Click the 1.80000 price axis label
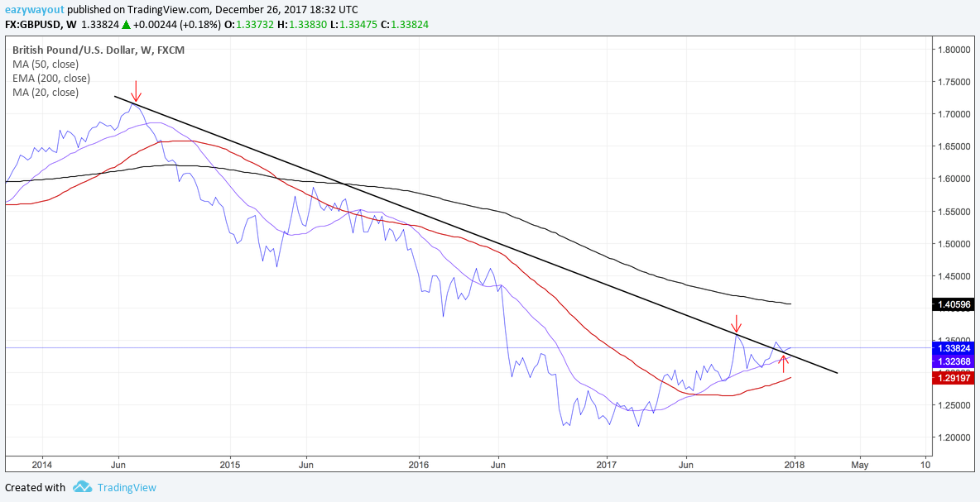 953,50
